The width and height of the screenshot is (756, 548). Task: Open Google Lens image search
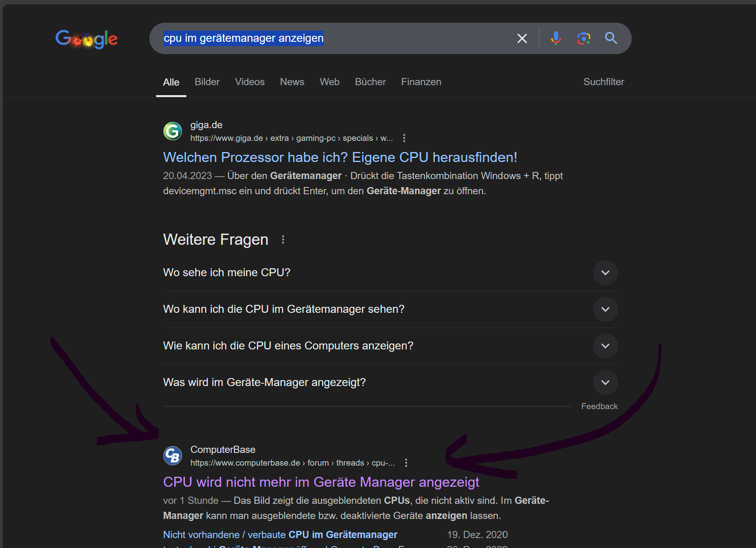tap(584, 38)
